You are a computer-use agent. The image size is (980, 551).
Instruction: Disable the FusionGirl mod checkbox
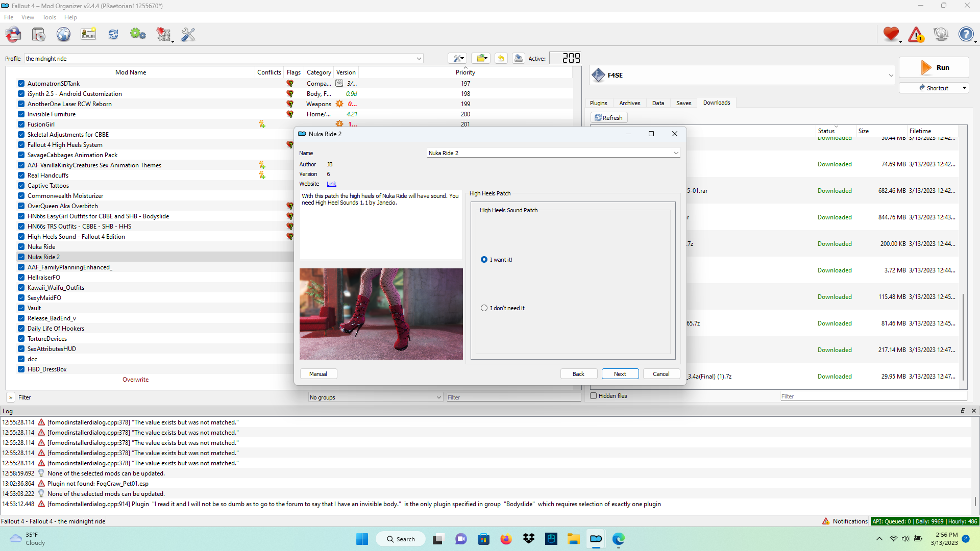click(x=21, y=124)
